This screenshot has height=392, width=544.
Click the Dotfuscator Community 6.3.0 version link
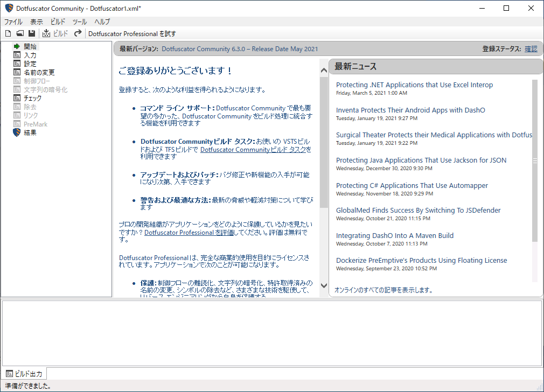(x=240, y=49)
